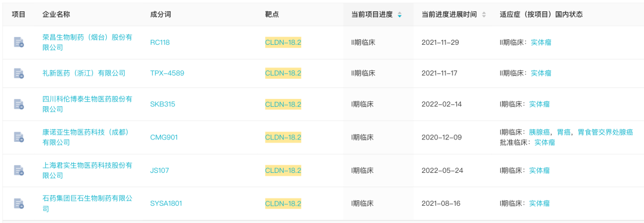Sort by 当前项目进度 column arrows

coord(400,14)
